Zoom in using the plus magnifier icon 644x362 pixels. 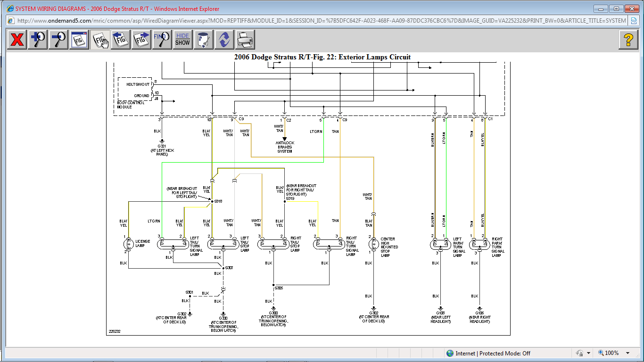click(x=38, y=40)
